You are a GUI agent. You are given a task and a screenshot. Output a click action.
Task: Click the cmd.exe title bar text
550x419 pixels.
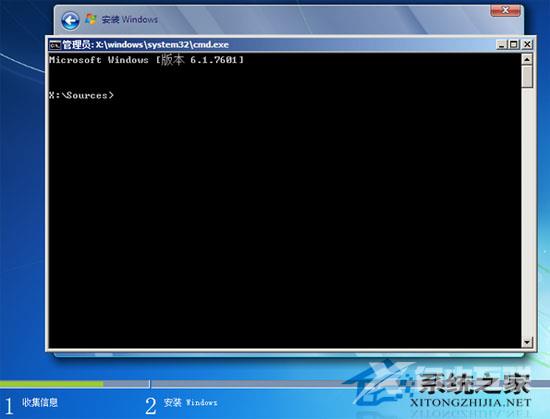point(145,45)
